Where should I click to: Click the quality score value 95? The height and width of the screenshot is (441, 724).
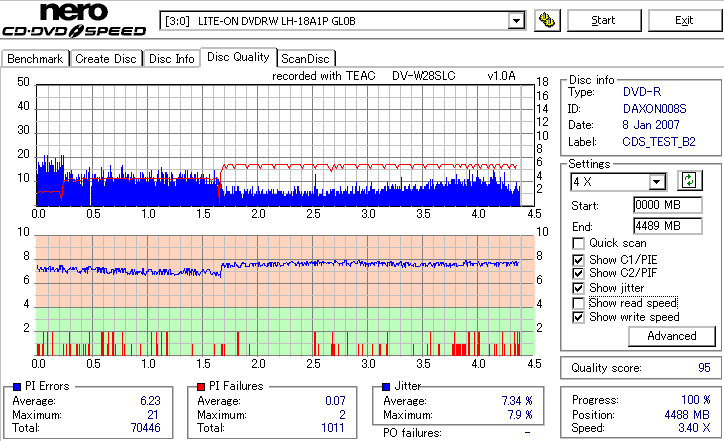(x=704, y=368)
